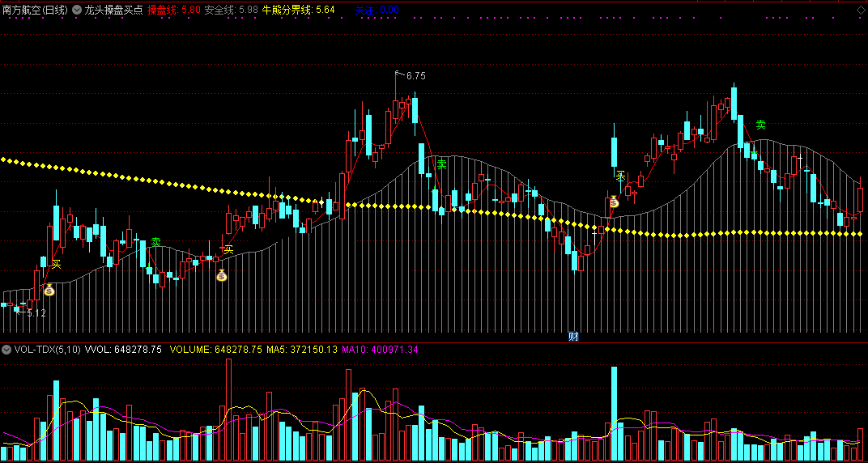Click the diamond icon in the chart's corner
Image resolution: width=868 pixels, height=463 pixels.
point(860,10)
